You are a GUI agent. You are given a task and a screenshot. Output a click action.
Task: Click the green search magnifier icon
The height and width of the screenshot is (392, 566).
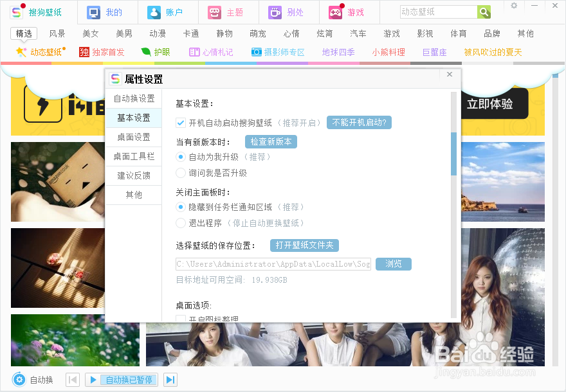click(484, 12)
